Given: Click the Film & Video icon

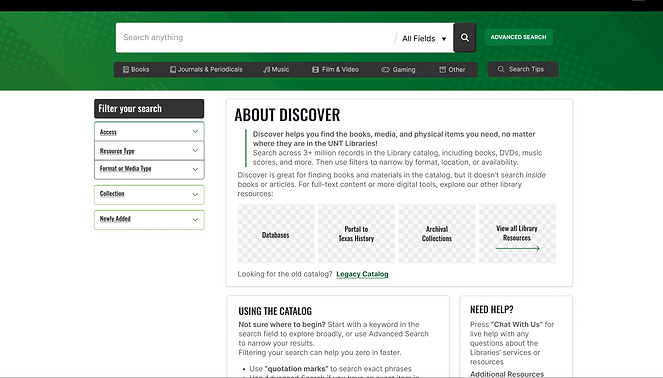Looking at the screenshot, I should click(315, 69).
